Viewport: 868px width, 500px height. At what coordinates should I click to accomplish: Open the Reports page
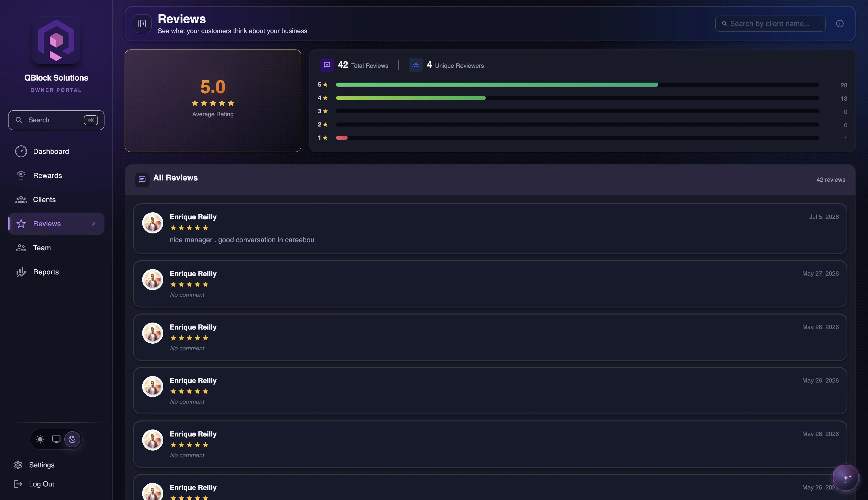tap(56, 272)
